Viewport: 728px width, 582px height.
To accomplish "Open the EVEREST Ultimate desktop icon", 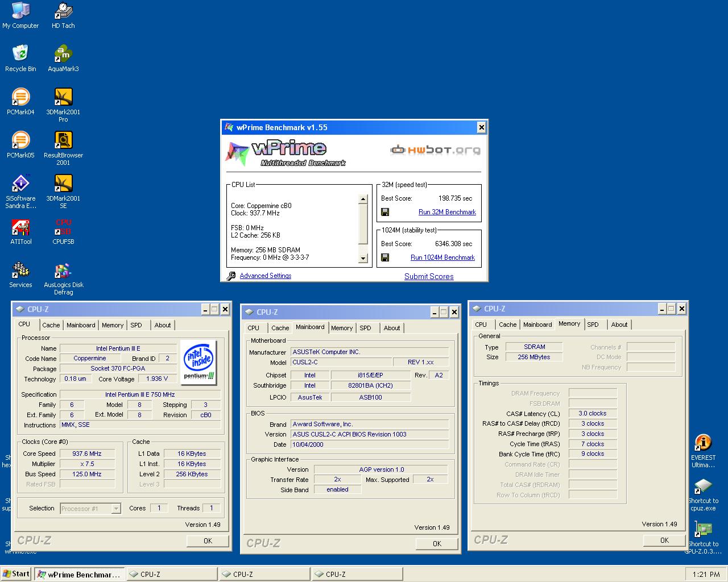I will point(703,451).
